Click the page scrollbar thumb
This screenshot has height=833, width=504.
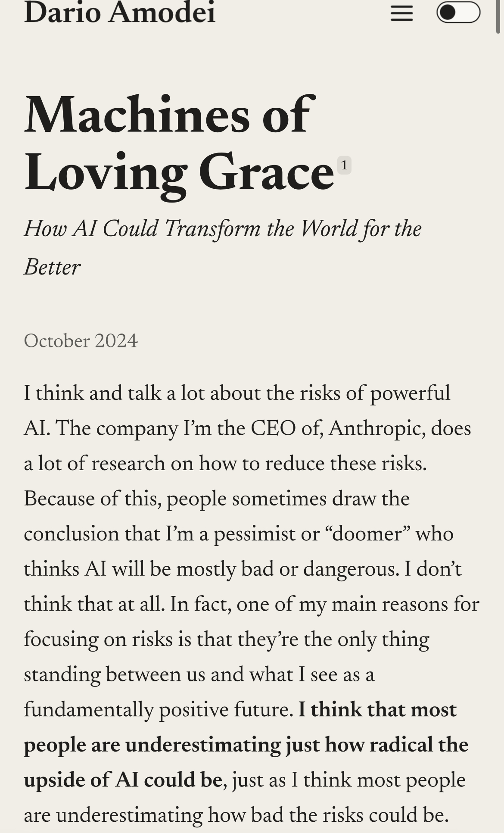tap(499, 16)
